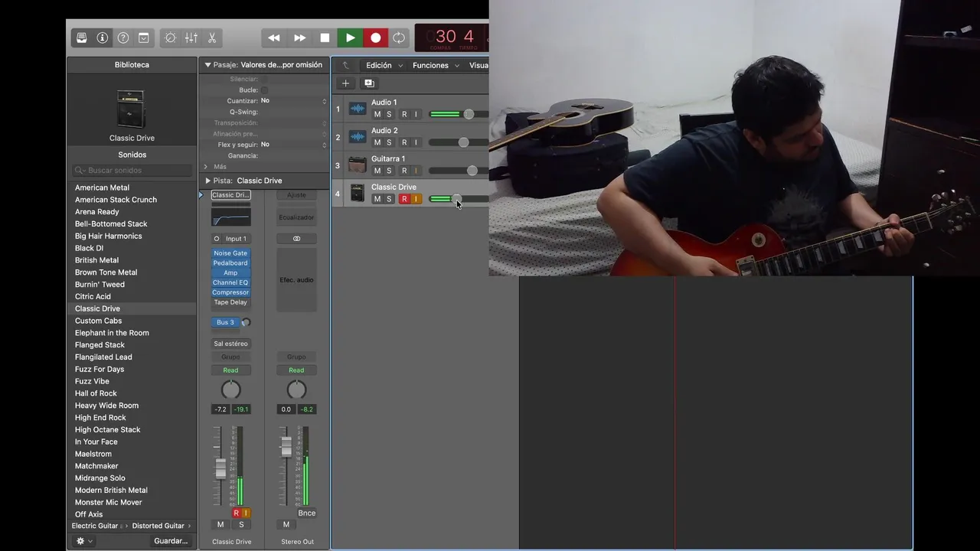Toggle the Library panel toolbar icon
Viewport: 980px width, 551px height.
(x=81, y=37)
